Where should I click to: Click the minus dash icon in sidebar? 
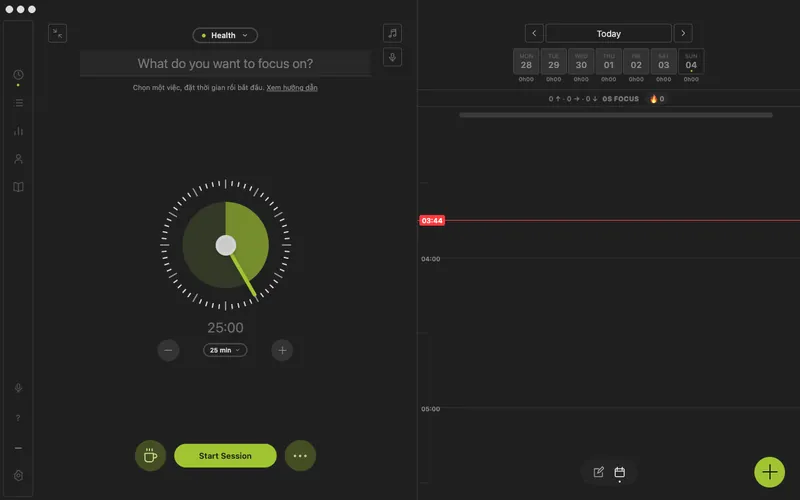18,448
